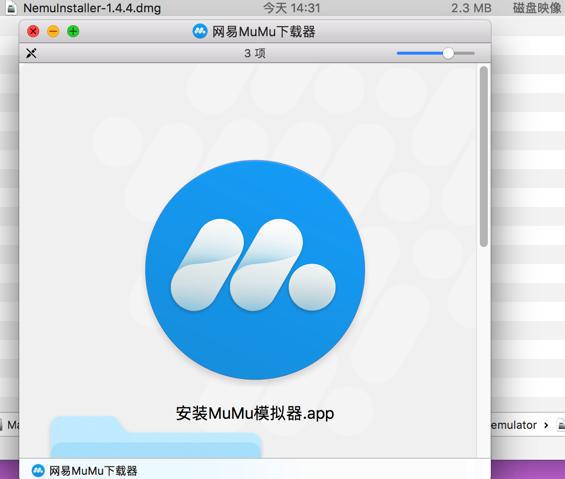The width and height of the screenshot is (565, 479).
Task: Open the 安装MuMu模拟器.app installer icon
Action: (255, 270)
